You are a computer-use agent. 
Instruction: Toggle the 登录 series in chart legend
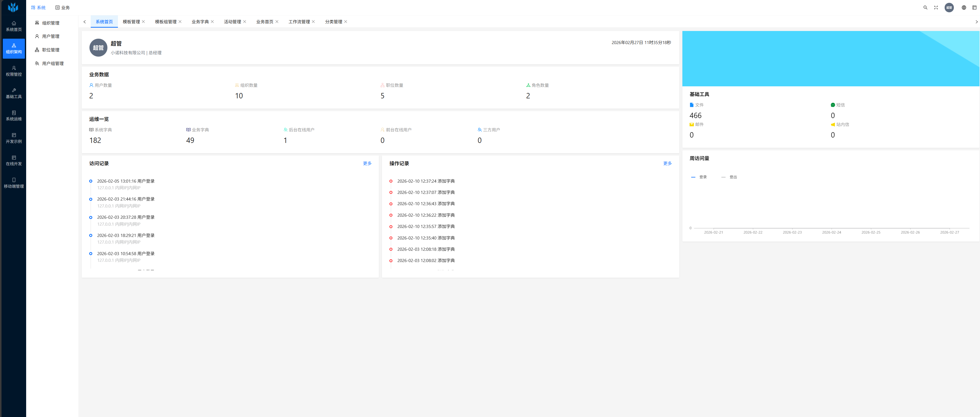click(699, 177)
